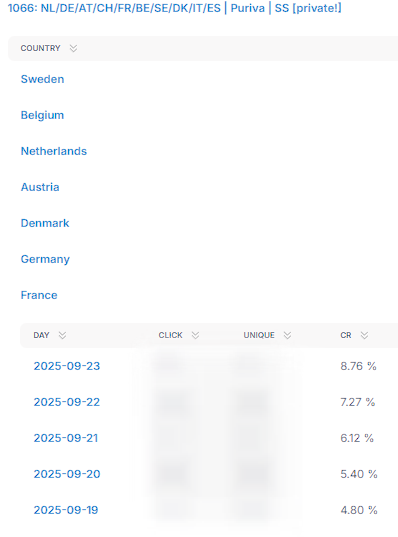Collapse the France country row
398x537 pixels.
[39, 295]
